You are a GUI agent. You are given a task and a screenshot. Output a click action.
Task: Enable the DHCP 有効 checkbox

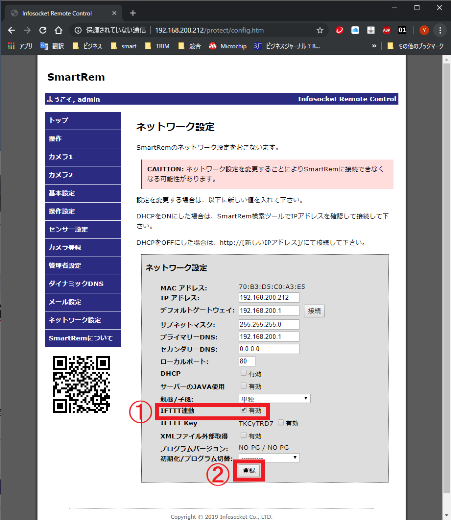(x=244, y=373)
